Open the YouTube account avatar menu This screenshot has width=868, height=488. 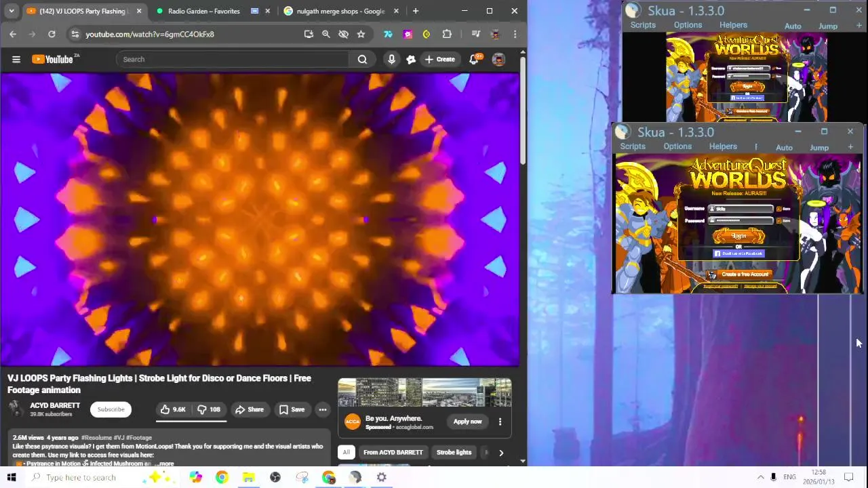point(498,60)
